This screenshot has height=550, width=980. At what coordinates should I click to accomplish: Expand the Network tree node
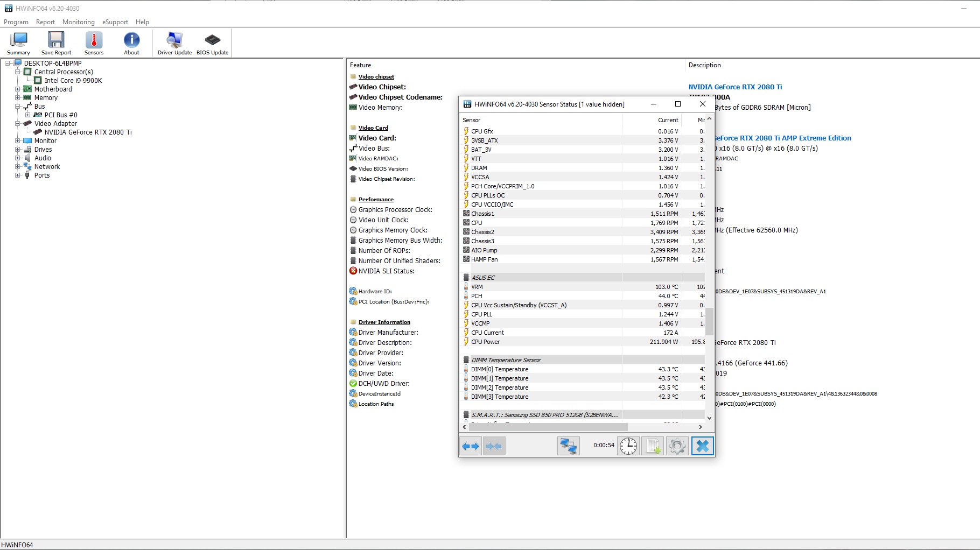click(x=18, y=167)
